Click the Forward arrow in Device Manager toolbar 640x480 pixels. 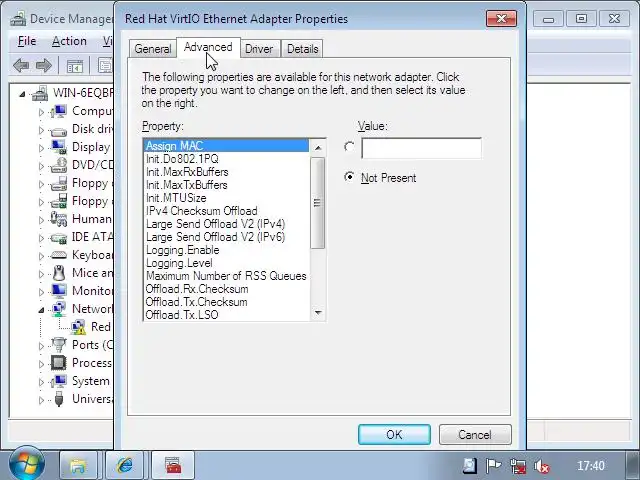point(44,65)
